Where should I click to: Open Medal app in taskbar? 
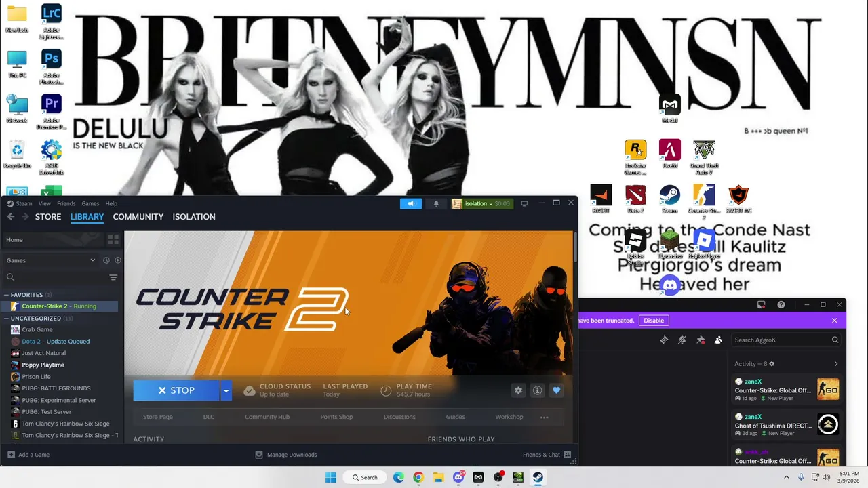pyautogui.click(x=478, y=477)
